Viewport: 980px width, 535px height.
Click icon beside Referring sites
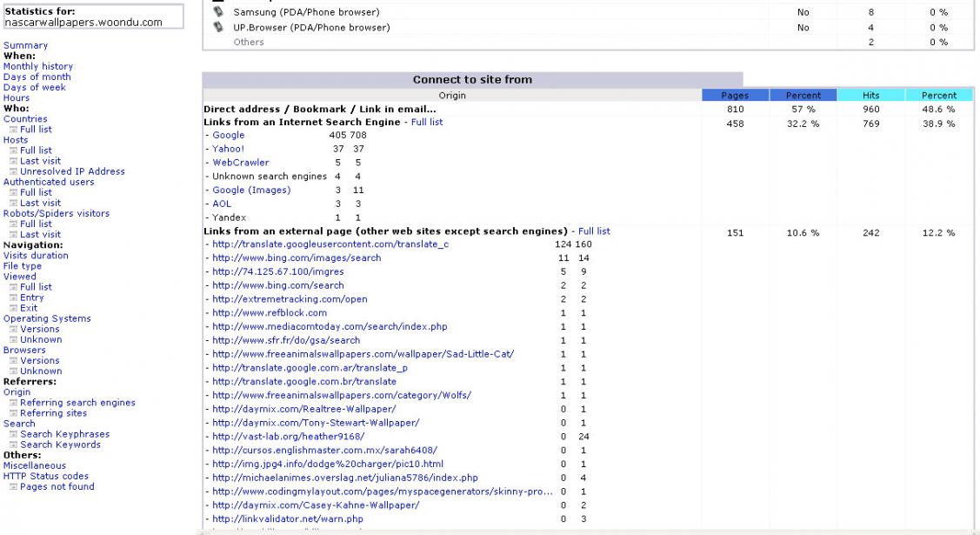(x=13, y=413)
